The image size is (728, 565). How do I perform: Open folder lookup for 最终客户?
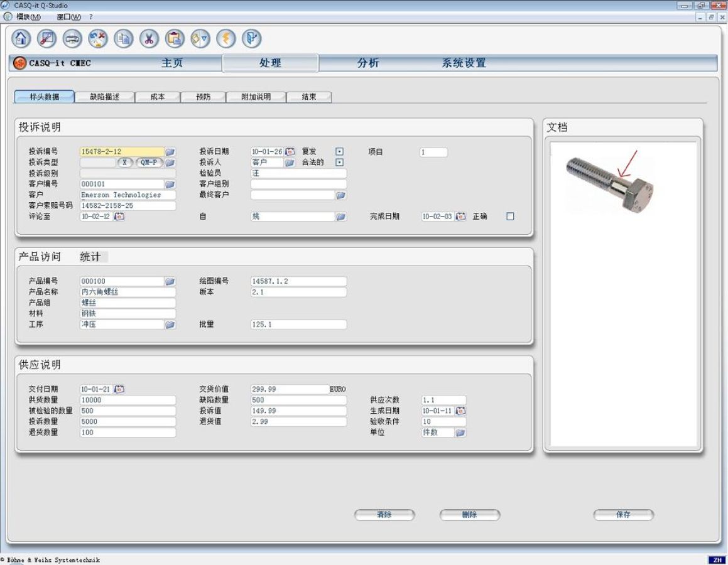point(340,195)
